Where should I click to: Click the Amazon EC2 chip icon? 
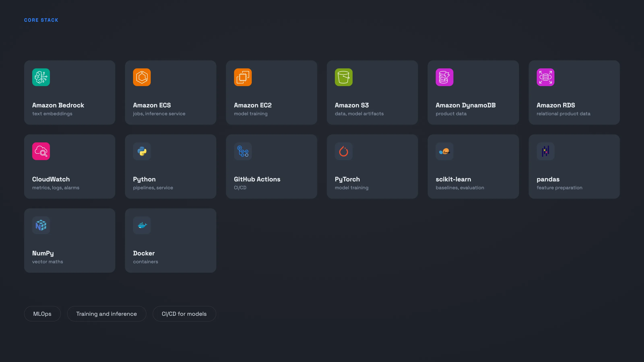point(243,77)
